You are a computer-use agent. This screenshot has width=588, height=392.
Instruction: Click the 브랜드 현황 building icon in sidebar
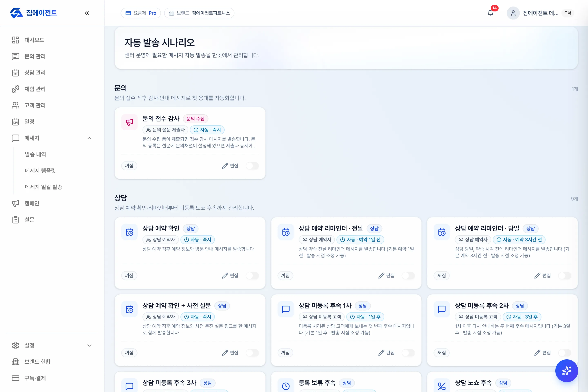[x=16, y=362]
